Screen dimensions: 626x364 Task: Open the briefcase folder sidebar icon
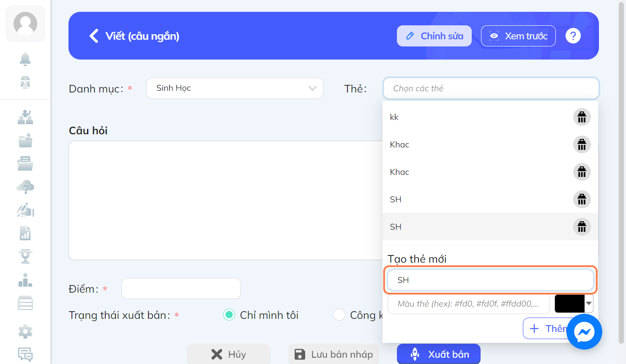tap(25, 140)
